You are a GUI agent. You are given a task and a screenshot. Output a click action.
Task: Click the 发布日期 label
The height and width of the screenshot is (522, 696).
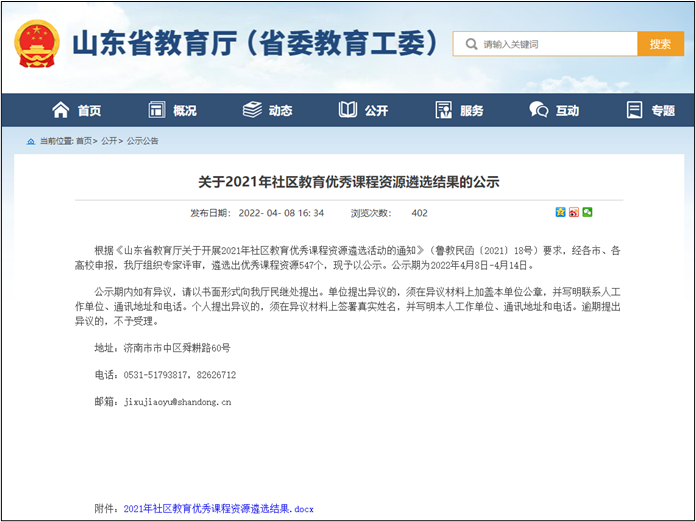coord(209,213)
